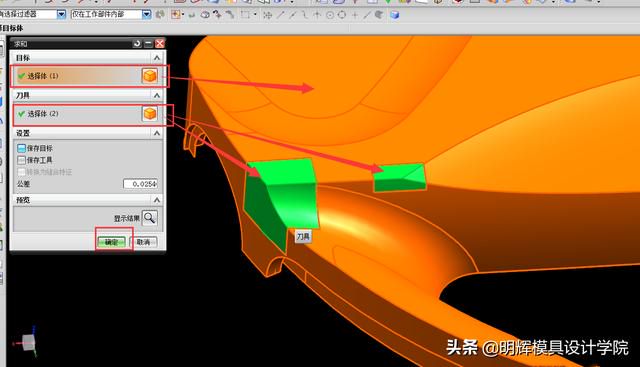The height and width of the screenshot is (367, 640).
Task: Click the orange plus selection icon in toolbar
Action: click(176, 15)
